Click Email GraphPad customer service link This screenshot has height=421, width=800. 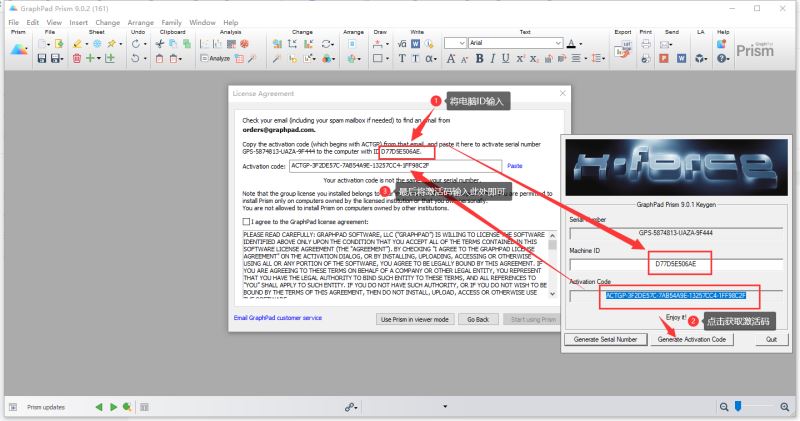[278, 318]
